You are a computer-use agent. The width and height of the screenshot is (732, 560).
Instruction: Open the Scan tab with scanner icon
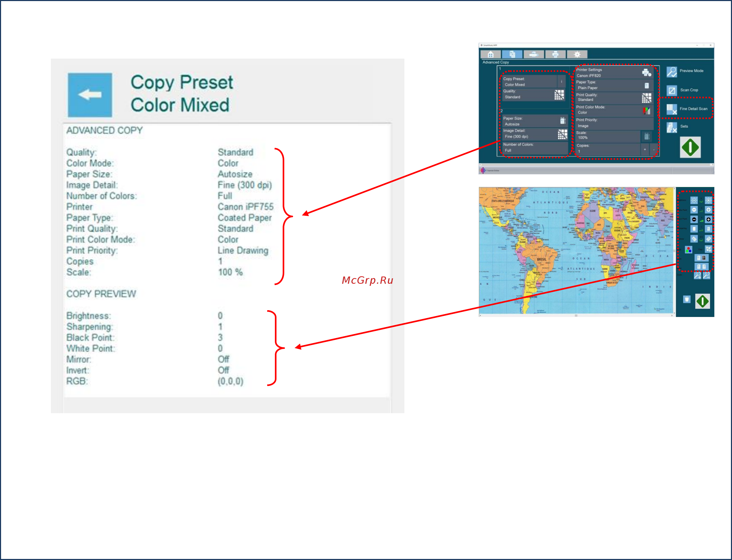(534, 54)
